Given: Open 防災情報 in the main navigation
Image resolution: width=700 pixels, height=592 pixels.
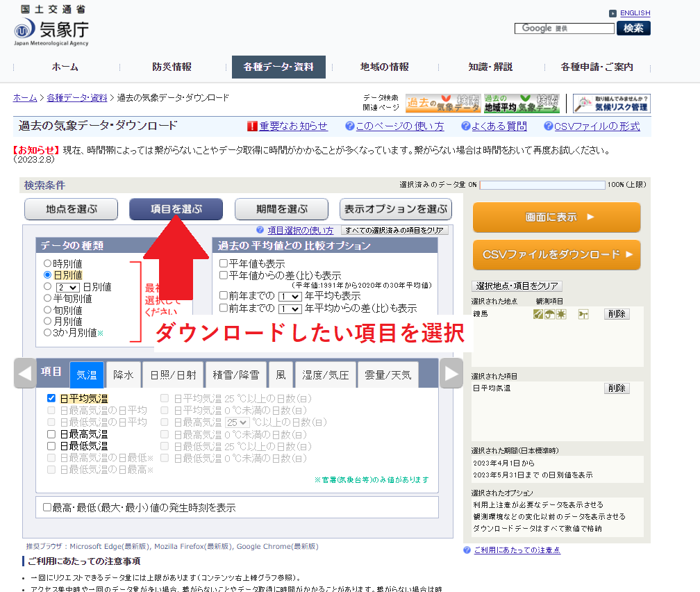Looking at the screenshot, I should pyautogui.click(x=172, y=67).
